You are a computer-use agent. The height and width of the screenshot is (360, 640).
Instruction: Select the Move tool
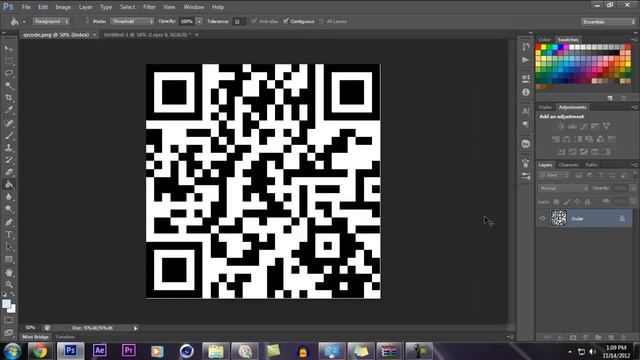point(9,49)
